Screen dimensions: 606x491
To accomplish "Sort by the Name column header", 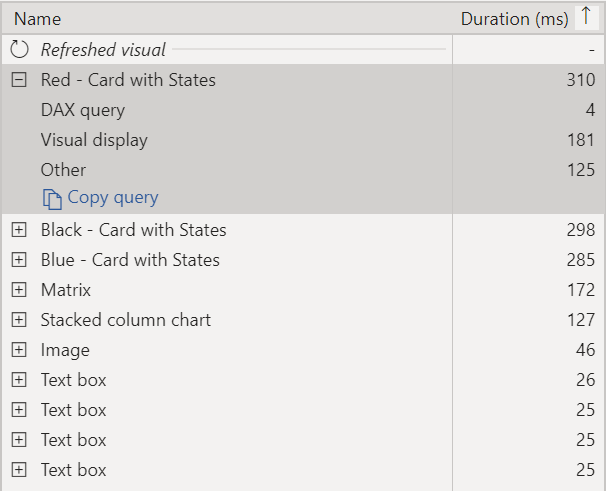I will [37, 19].
